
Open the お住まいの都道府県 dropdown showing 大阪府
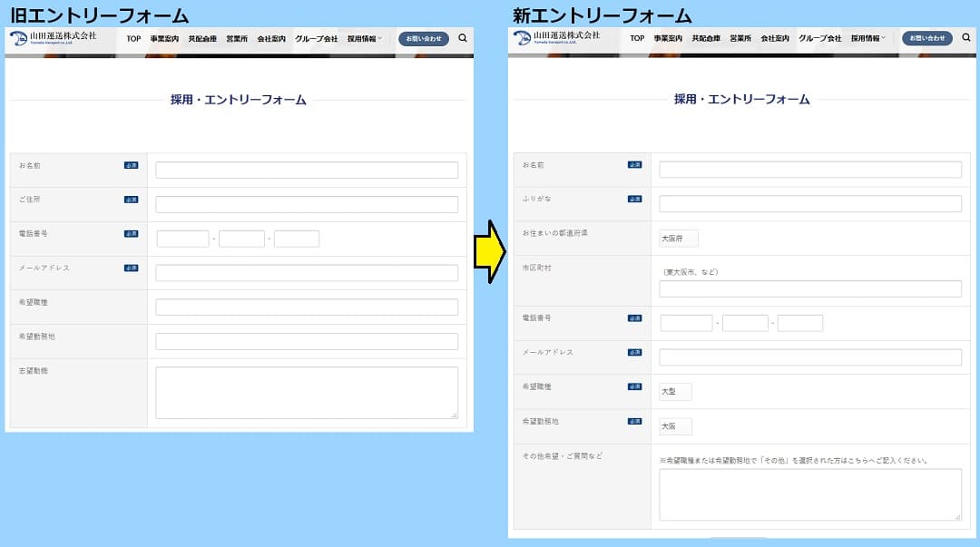(x=679, y=239)
